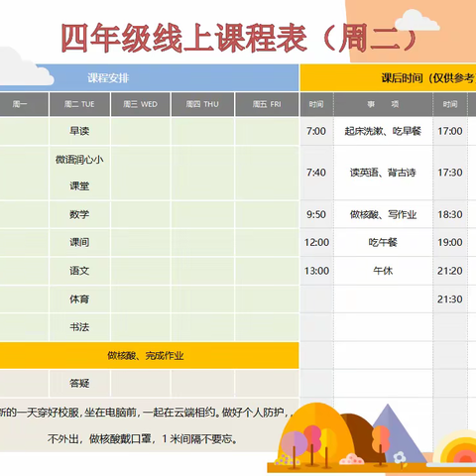Viewport: 476px width, 476px height.
Task: Click the note line 不外出，做核酸戴口罩
Action: (143, 439)
